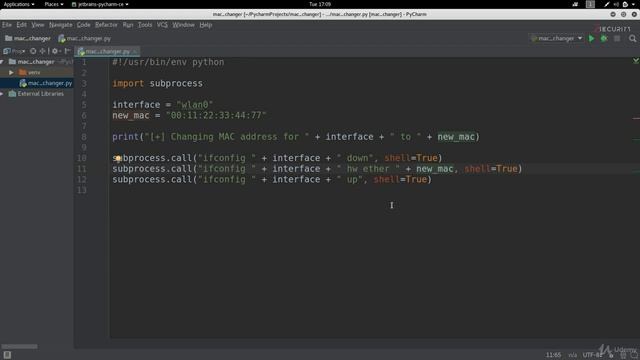The height and width of the screenshot is (360, 640).
Task: Click the collapse-all icon in Project panel
Action: coord(42,51)
